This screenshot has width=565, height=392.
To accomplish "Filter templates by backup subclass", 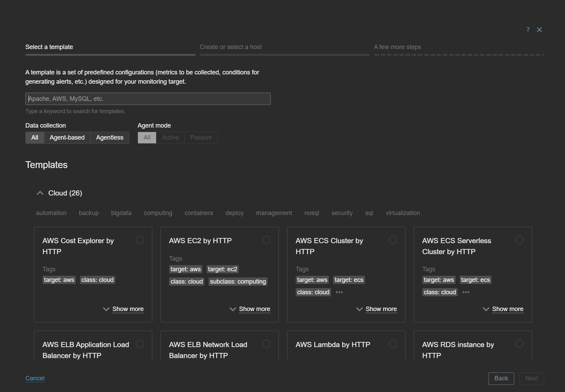I will point(89,213).
